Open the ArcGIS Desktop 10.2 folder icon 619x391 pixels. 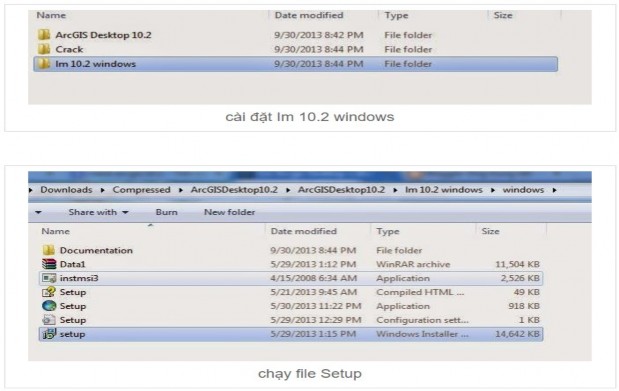44,35
